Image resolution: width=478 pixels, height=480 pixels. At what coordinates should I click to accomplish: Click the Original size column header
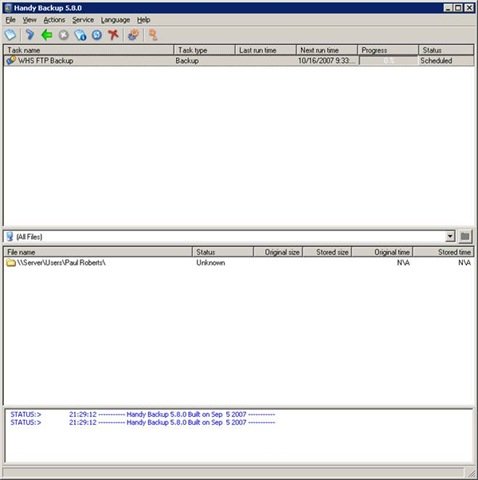coord(278,252)
